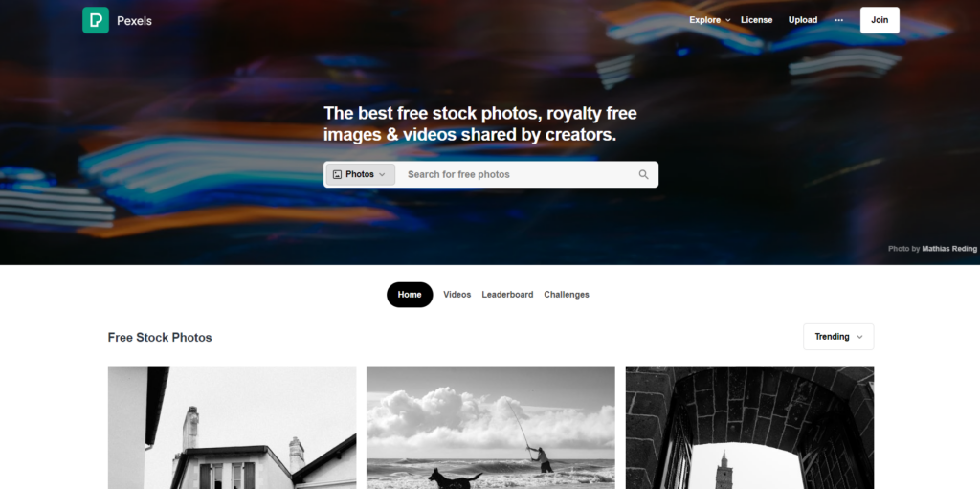The width and height of the screenshot is (980, 489).
Task: Open the stone archway tower photo
Action: [749, 428]
